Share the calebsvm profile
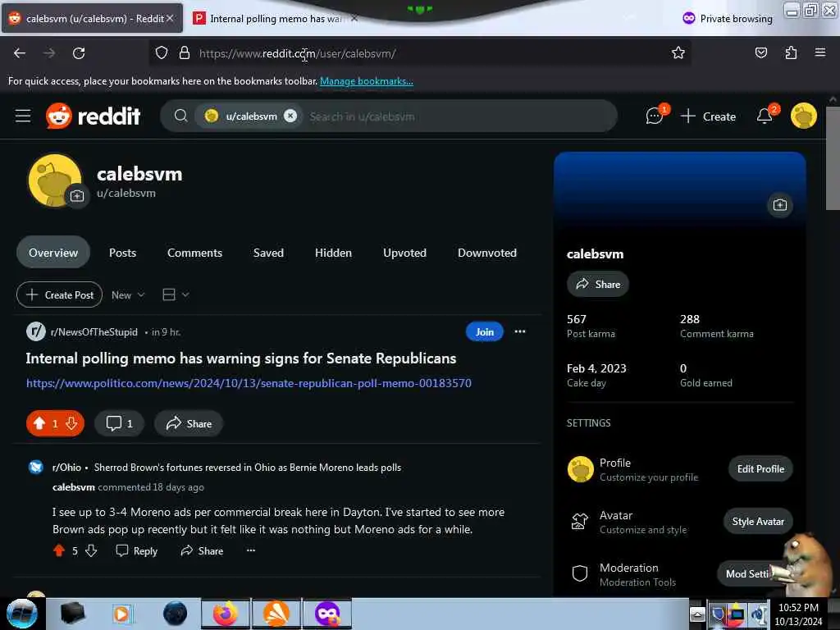The image size is (840, 630). pos(598,284)
